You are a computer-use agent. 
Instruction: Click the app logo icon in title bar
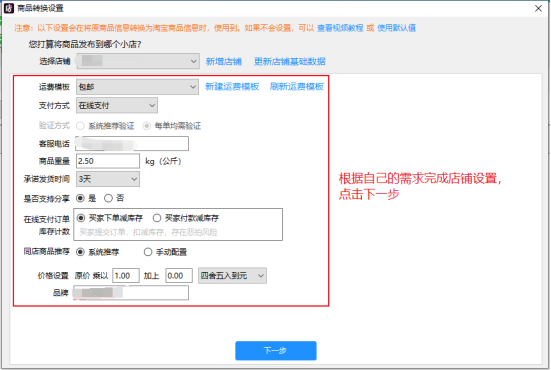tap(9, 8)
